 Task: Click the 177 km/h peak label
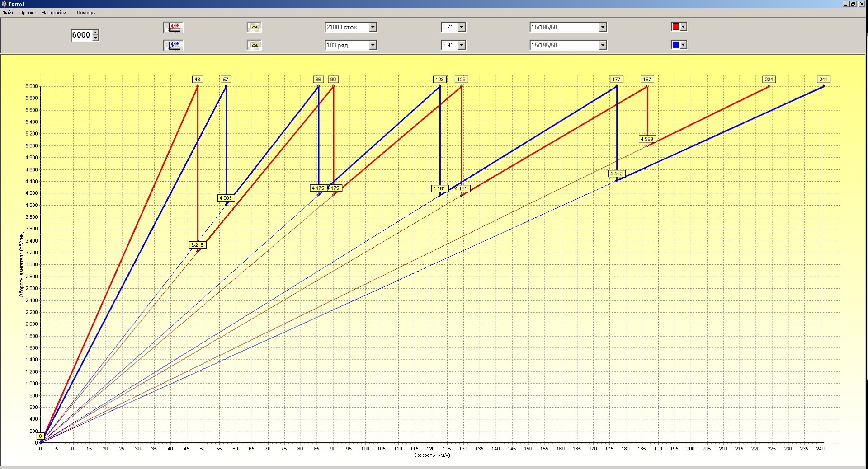pyautogui.click(x=616, y=80)
